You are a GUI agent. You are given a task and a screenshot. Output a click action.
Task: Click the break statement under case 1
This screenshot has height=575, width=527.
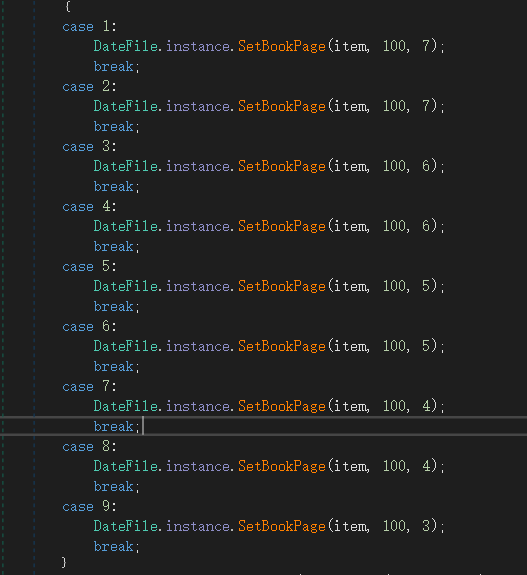(x=117, y=67)
